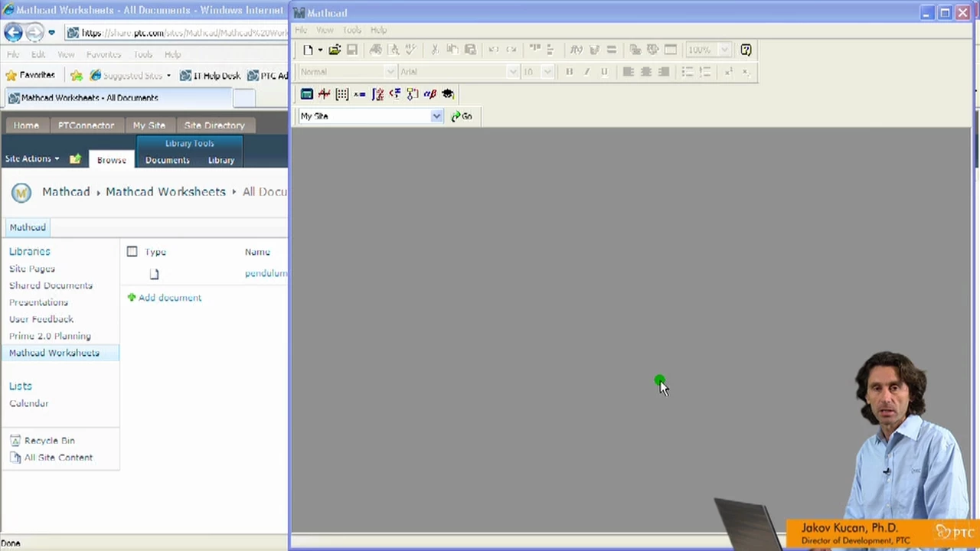The width and height of the screenshot is (980, 551).
Task: Click the Go button in Mathcad
Action: pyautogui.click(x=462, y=116)
